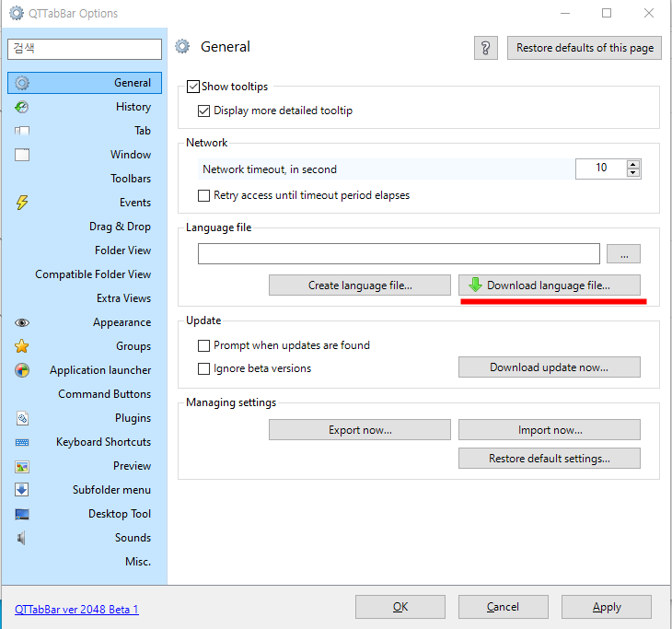Confirm with the OK button
The image size is (672, 629).
[400, 607]
